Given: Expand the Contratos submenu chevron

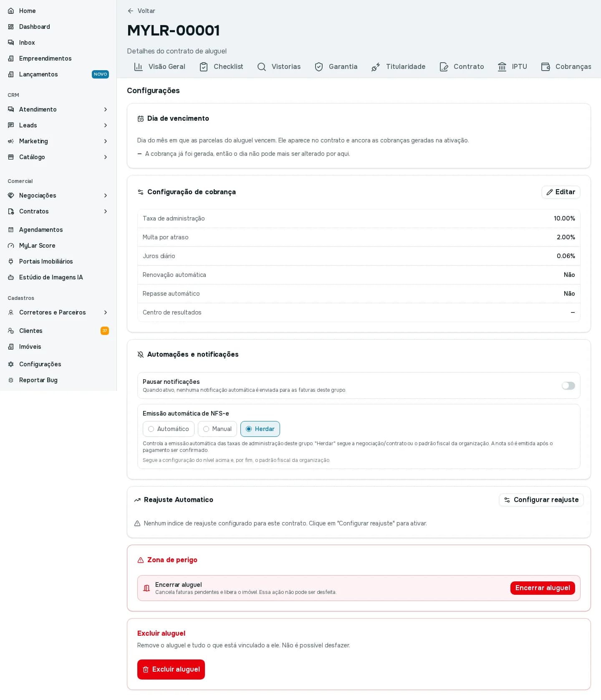Looking at the screenshot, I should point(106,211).
